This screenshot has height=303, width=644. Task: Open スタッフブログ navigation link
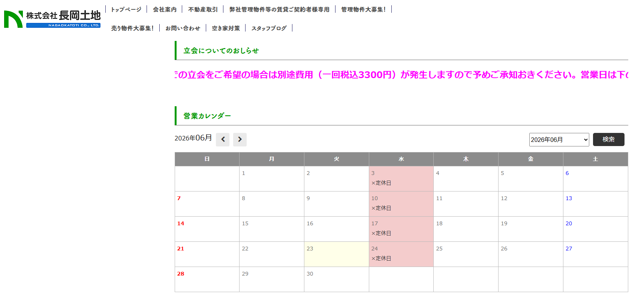(269, 28)
